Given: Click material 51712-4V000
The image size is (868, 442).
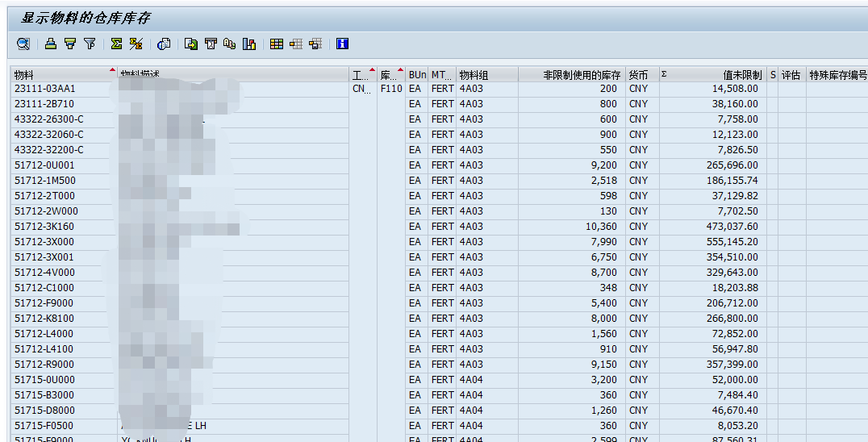Looking at the screenshot, I should [x=44, y=273].
